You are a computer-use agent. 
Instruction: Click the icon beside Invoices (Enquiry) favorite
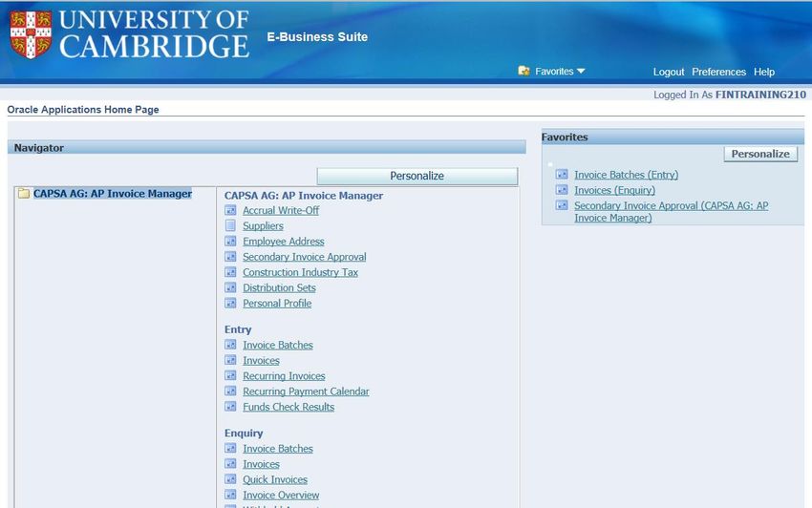pyautogui.click(x=562, y=190)
